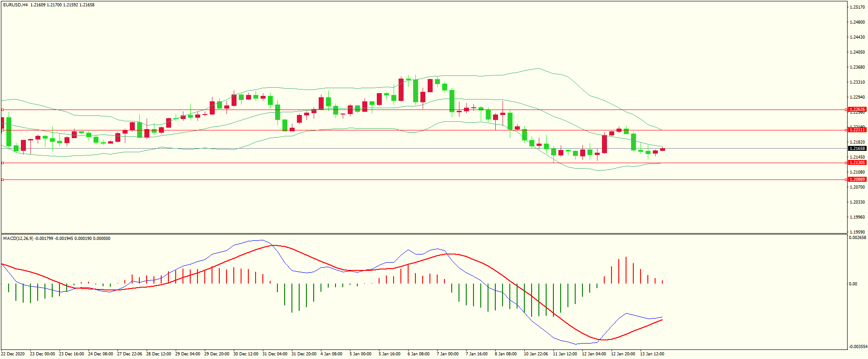The height and width of the screenshot is (359, 868).
Task: Click the 1.22626 horizontal line price label
Action: pyautogui.click(x=857, y=110)
